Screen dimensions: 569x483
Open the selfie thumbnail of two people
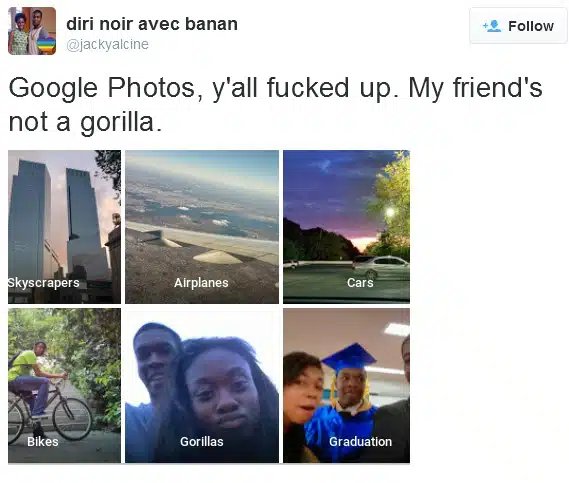click(202, 386)
